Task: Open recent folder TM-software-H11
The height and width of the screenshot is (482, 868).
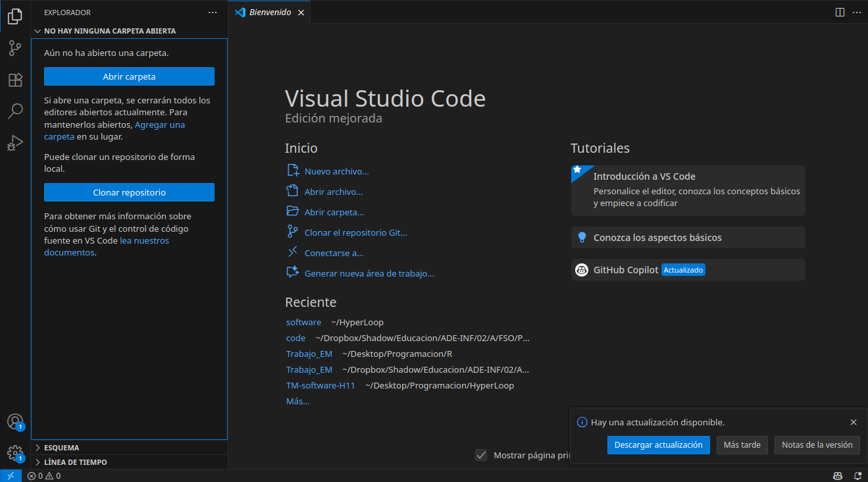Action: 320,385
